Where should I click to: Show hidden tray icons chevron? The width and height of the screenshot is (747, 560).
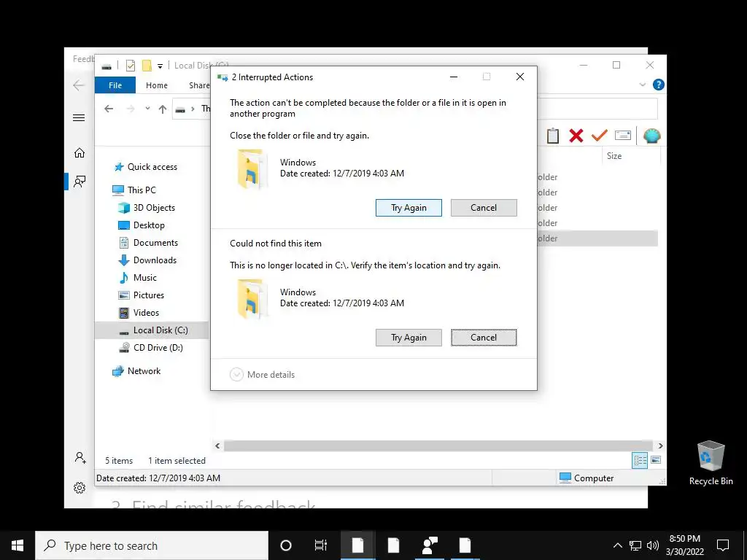617,545
